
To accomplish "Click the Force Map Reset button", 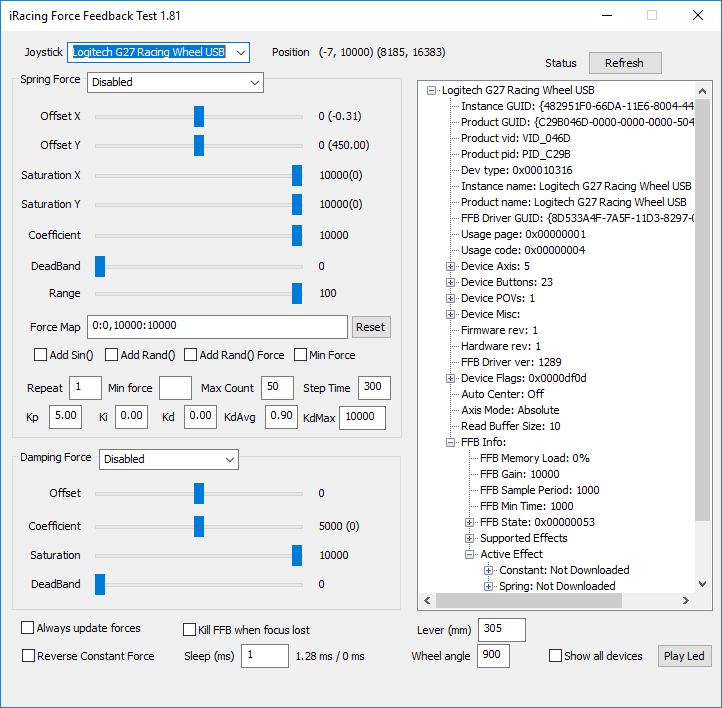I will pyautogui.click(x=371, y=327).
